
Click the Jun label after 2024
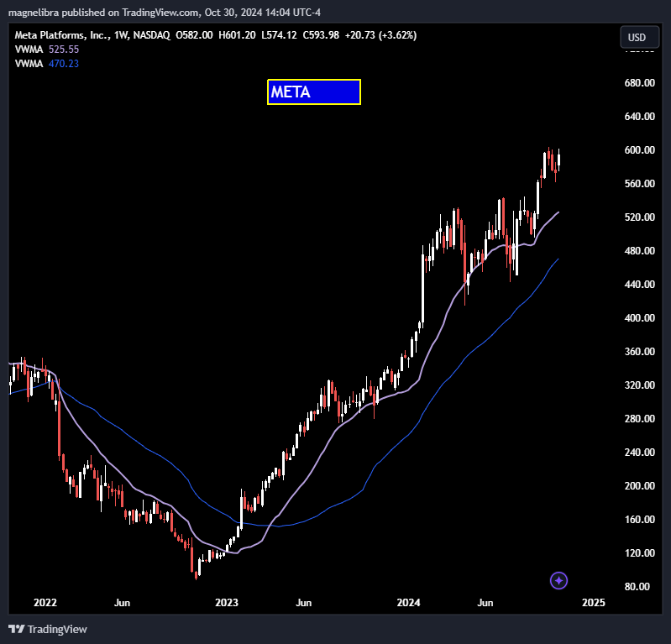485,603
